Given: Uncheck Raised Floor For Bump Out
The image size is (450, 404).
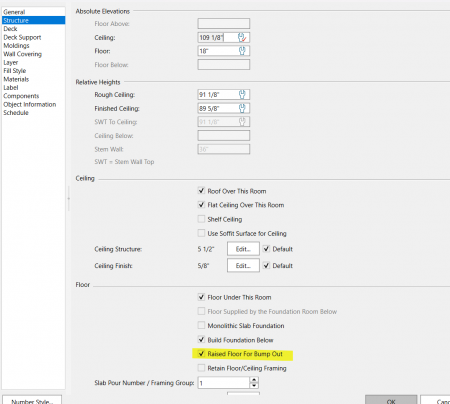Looking at the screenshot, I should coord(201,354).
